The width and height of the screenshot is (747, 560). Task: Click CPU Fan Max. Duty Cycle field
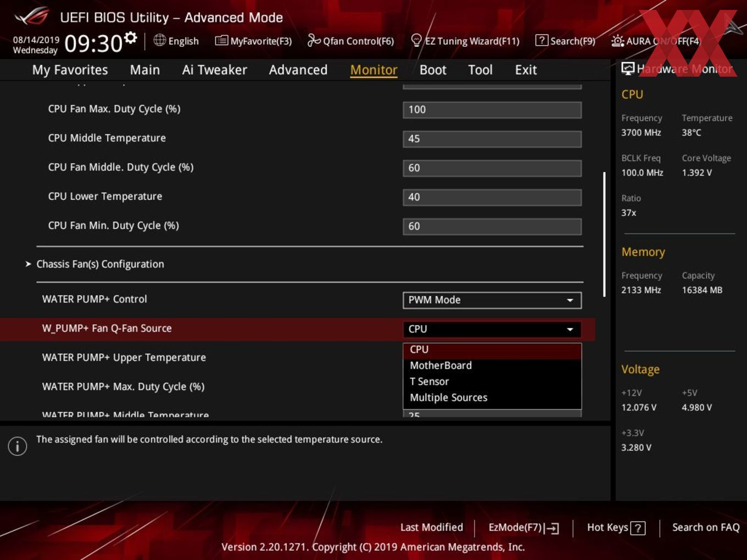click(492, 110)
